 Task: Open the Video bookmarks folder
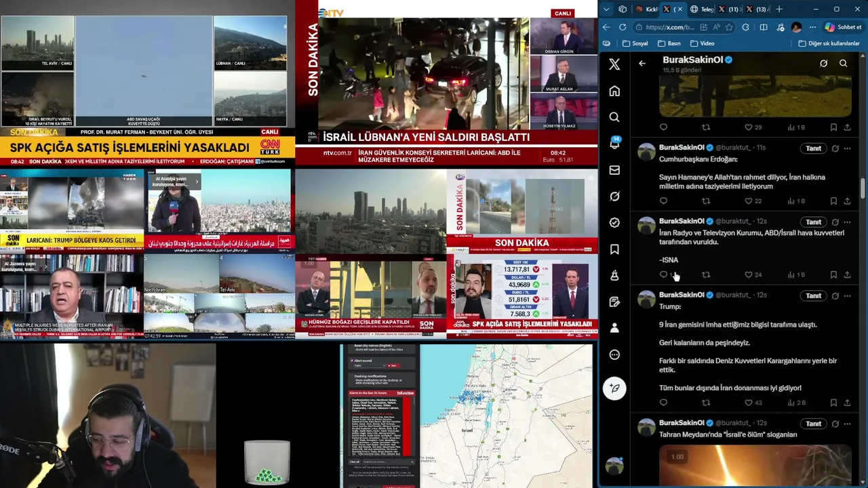click(x=702, y=43)
